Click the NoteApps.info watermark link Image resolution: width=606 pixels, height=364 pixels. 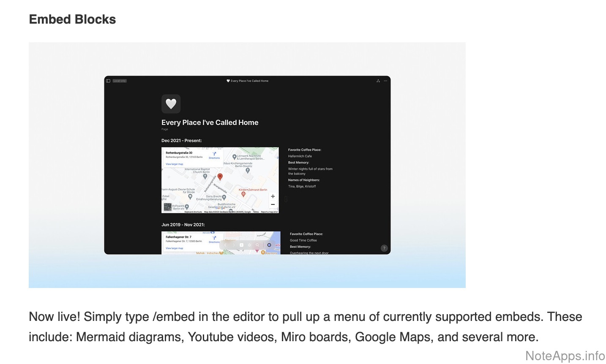tap(565, 356)
